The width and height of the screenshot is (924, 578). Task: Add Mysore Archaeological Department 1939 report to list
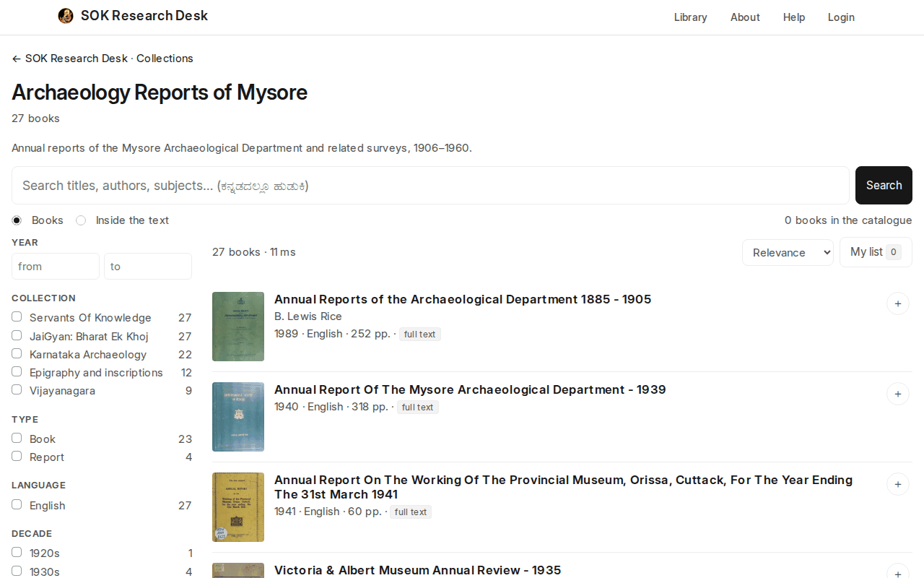point(898,394)
